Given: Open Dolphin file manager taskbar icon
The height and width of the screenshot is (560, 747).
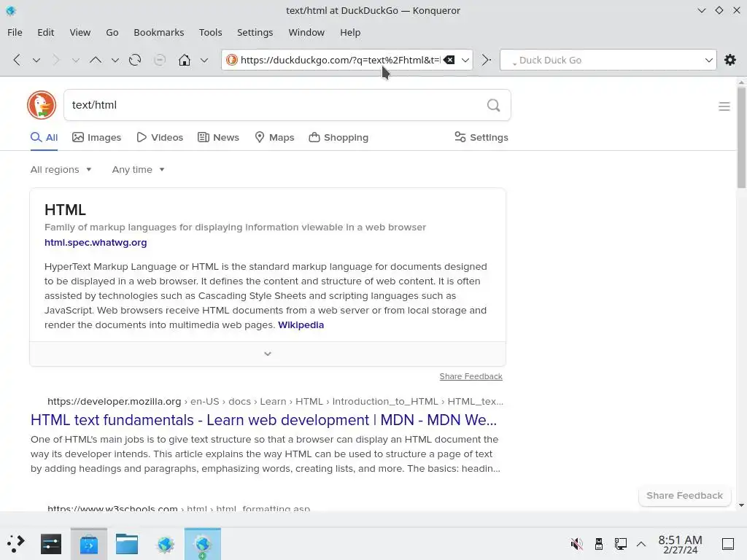Looking at the screenshot, I should point(127,544).
